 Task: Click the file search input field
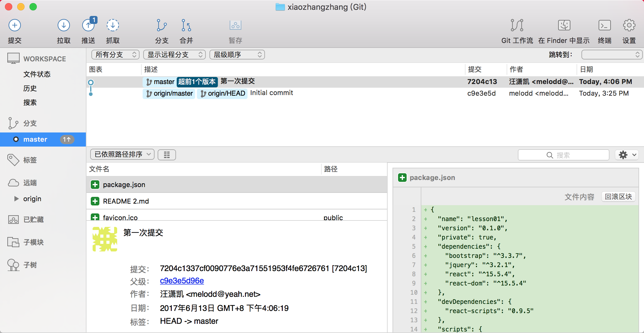click(563, 155)
